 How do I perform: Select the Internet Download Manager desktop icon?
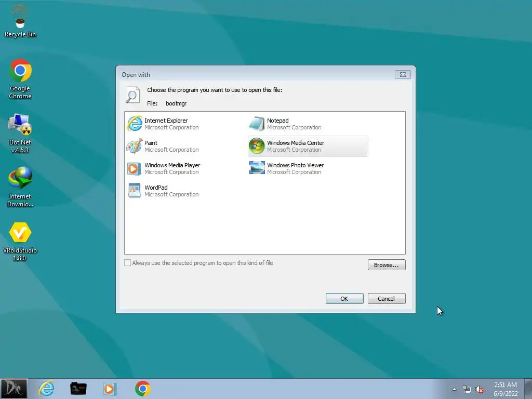[x=20, y=187]
